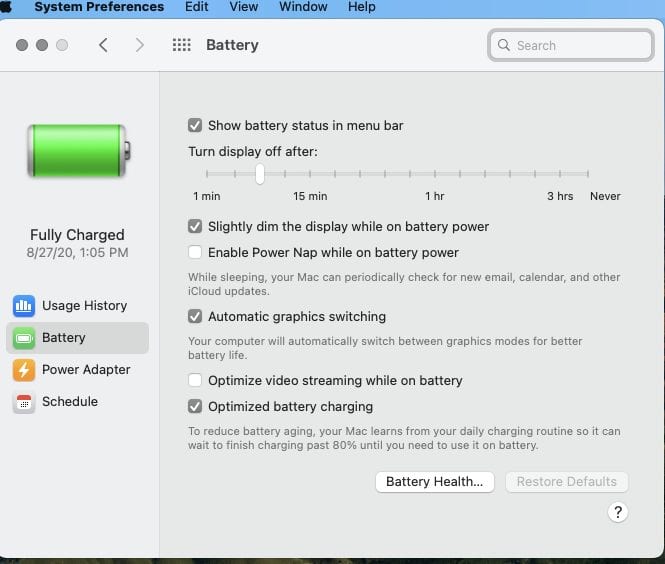Show all preferences with the grid icon
The height and width of the screenshot is (564, 665).
coord(181,45)
